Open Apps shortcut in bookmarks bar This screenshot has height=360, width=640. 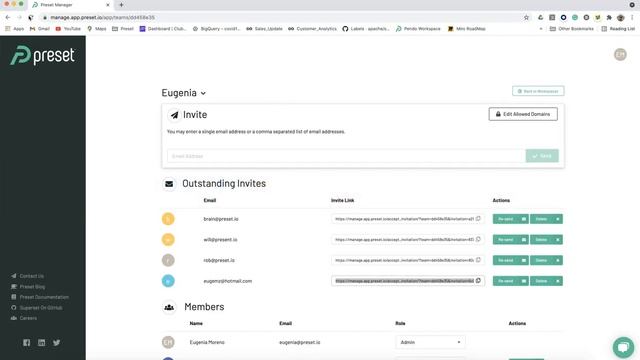15,29
